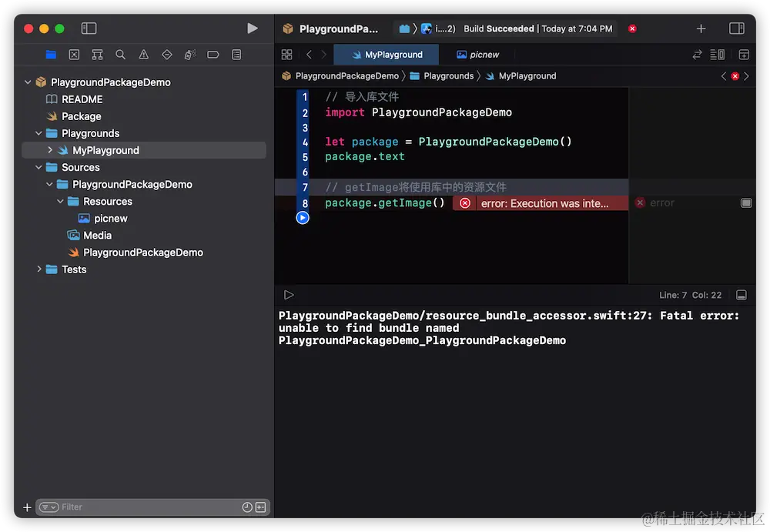Add editor on right

[x=744, y=55]
